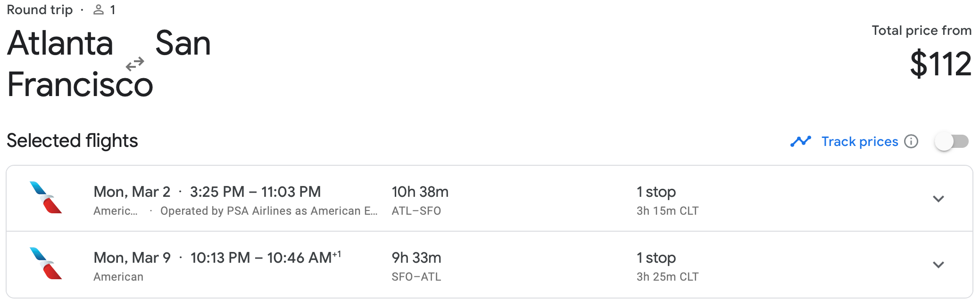This screenshot has height=307, width=980.
Task: Click the Track prices info icon
Action: click(x=911, y=141)
